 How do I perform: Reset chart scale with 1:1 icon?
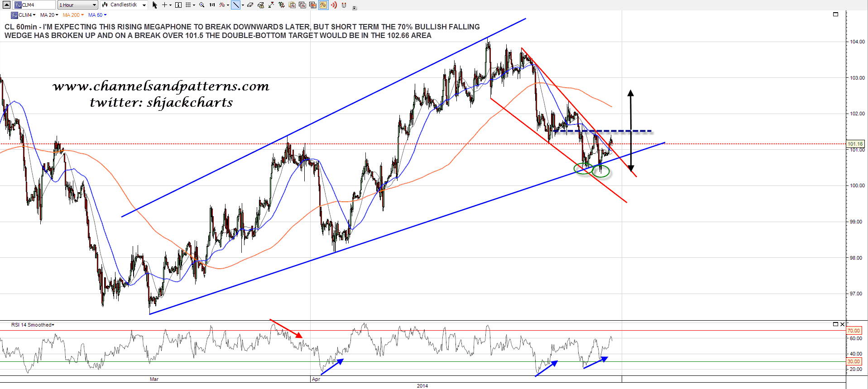click(212, 5)
